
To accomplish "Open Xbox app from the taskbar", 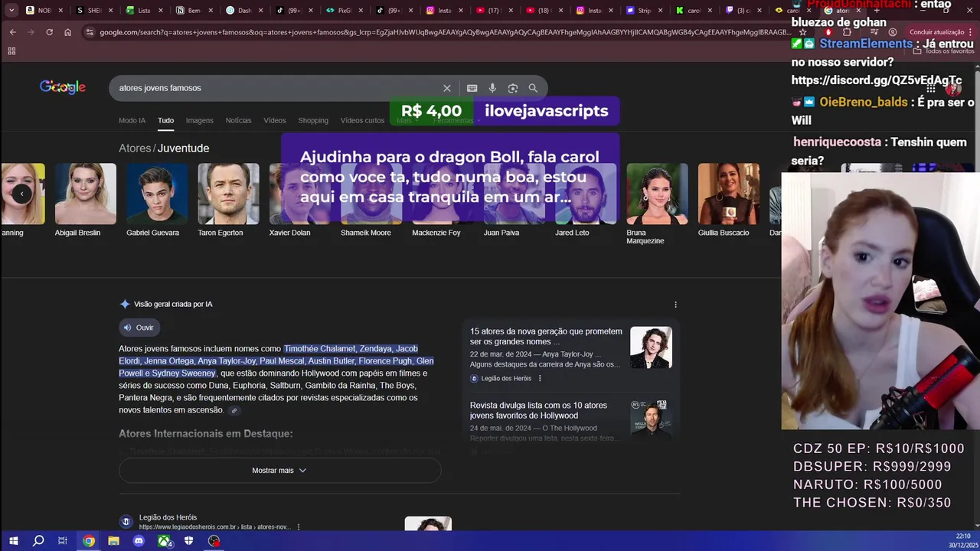I will coord(165,541).
